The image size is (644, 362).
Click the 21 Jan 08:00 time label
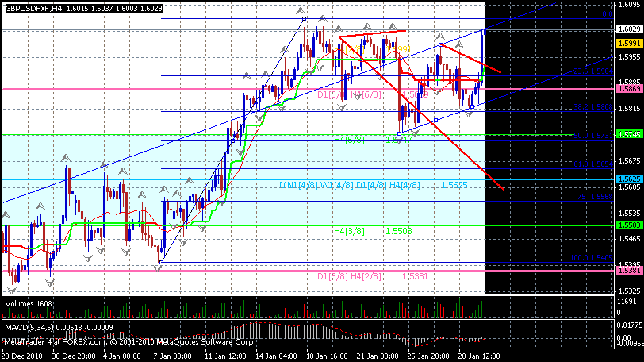click(378, 356)
